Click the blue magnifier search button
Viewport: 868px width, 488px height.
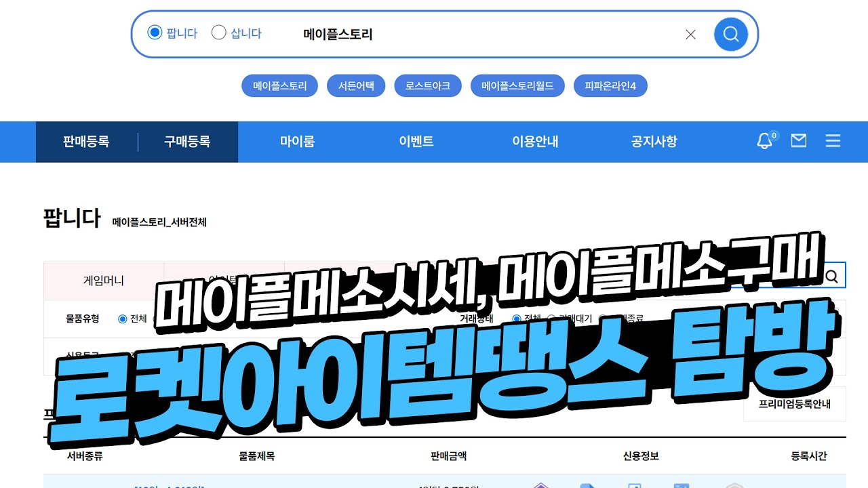[x=731, y=34]
